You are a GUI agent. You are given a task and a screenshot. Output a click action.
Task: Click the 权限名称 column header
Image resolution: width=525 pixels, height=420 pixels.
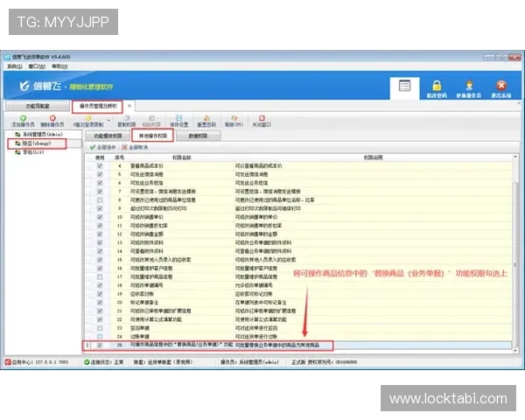point(182,157)
